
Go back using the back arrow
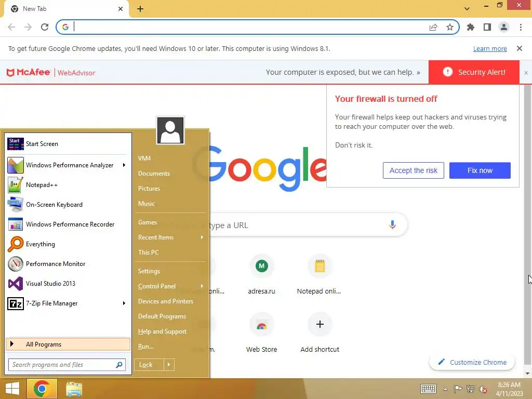(11, 27)
